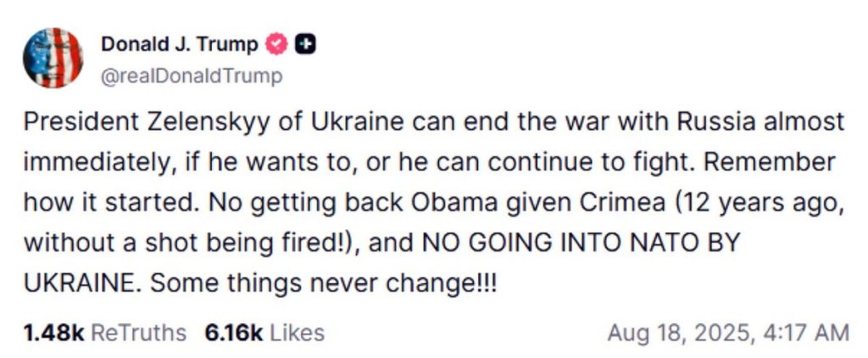The image size is (868, 358).
Task: Click the pink verified checkmark badge
Action: (x=276, y=44)
